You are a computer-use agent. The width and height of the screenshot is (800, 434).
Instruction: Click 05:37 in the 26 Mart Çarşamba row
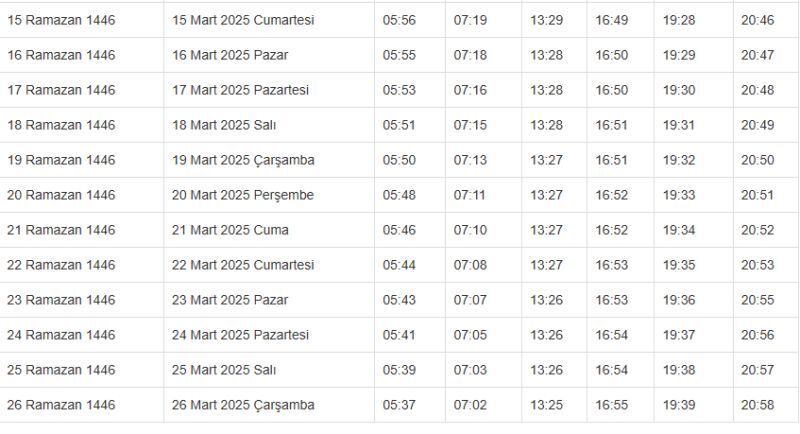pyautogui.click(x=399, y=405)
